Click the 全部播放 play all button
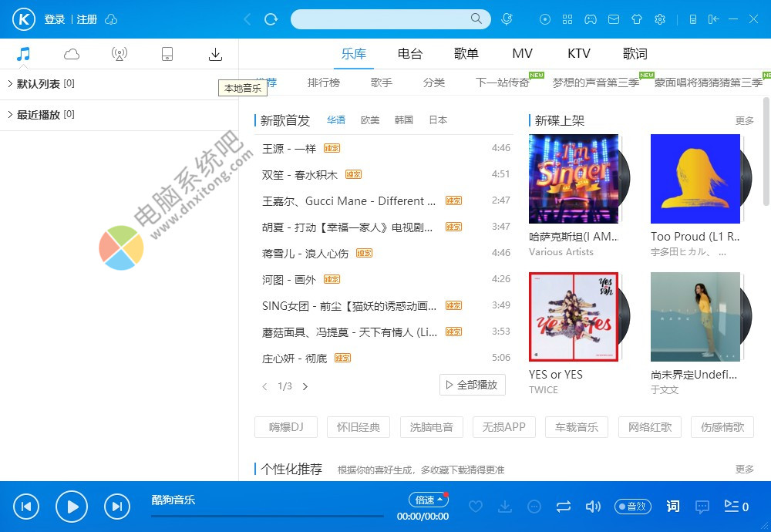This screenshot has width=771, height=532. 472,385
